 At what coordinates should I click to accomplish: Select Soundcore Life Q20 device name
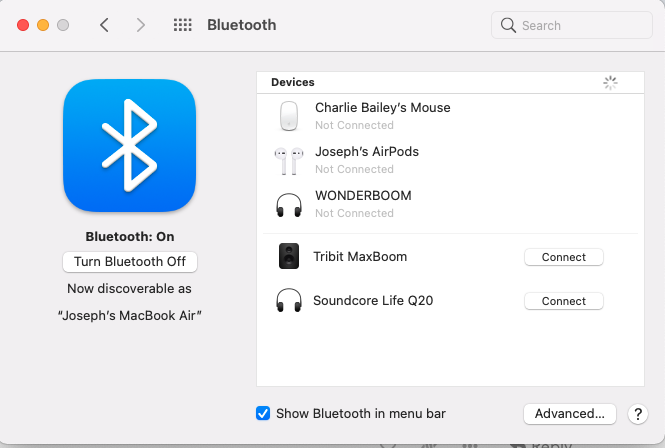pos(373,300)
